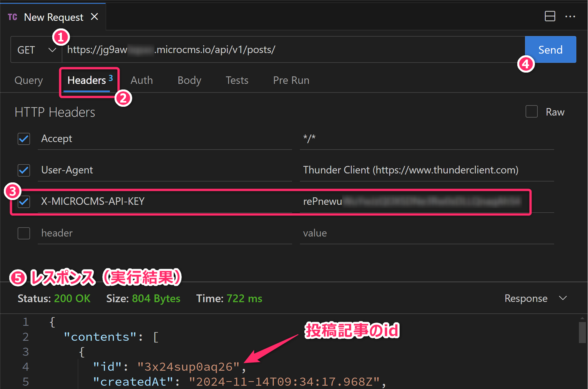This screenshot has width=588, height=389.
Task: Open the more actions ellipsis menu
Action: point(570,17)
